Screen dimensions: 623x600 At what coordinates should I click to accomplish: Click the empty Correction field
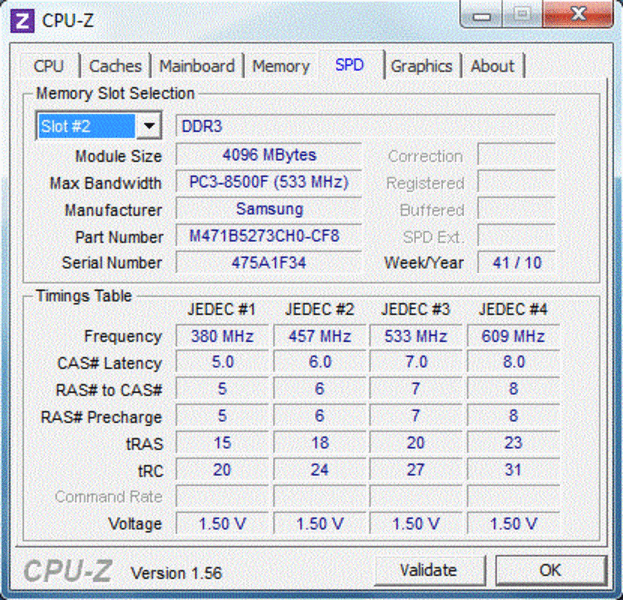[517, 155]
